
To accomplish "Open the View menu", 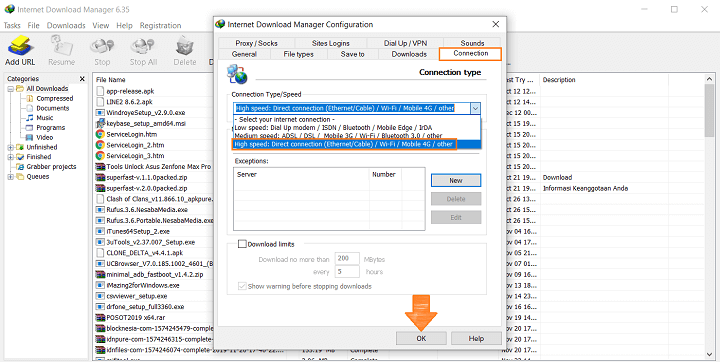I will tap(101, 25).
